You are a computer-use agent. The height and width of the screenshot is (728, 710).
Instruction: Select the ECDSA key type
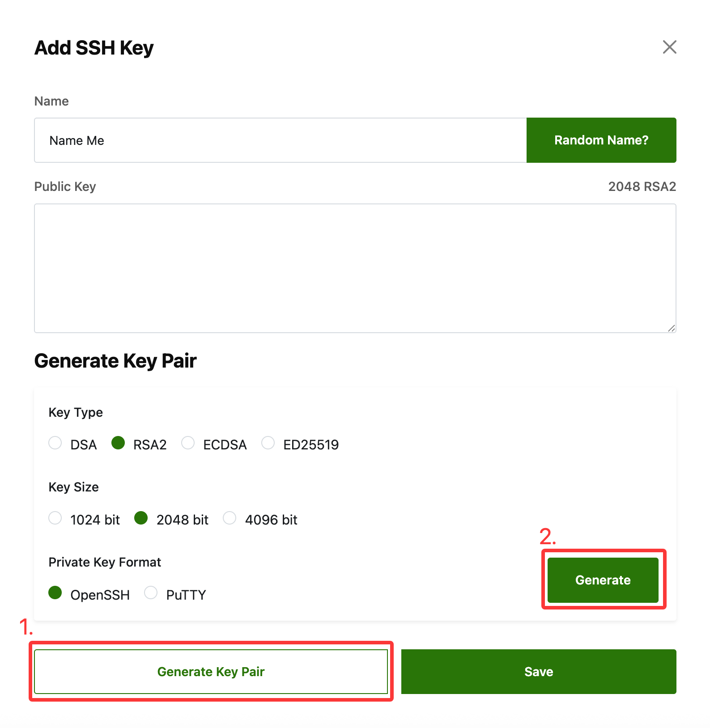click(x=188, y=443)
